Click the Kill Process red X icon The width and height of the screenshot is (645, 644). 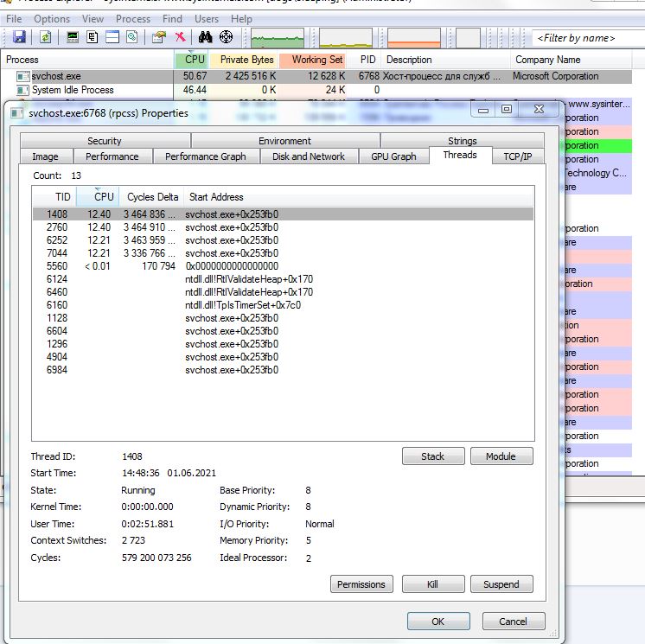pos(180,37)
